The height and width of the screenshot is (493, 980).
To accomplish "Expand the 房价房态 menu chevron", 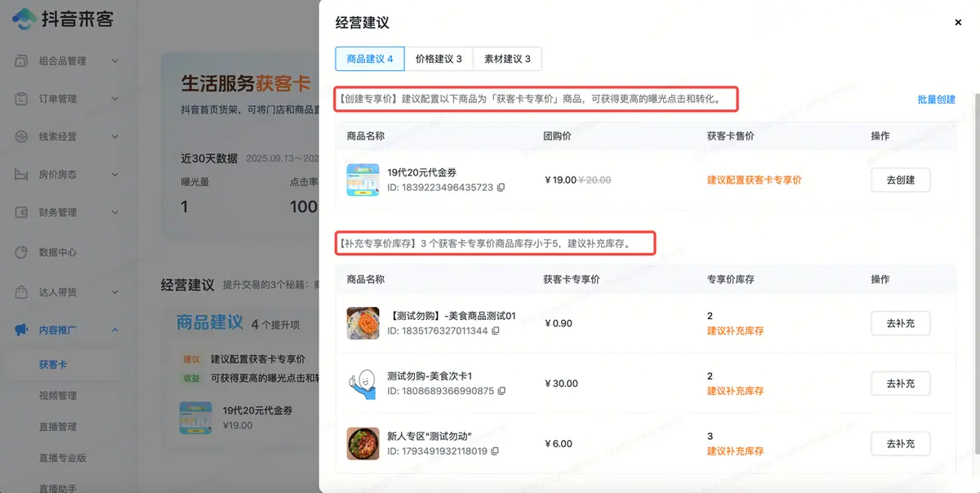I will 115,175.
